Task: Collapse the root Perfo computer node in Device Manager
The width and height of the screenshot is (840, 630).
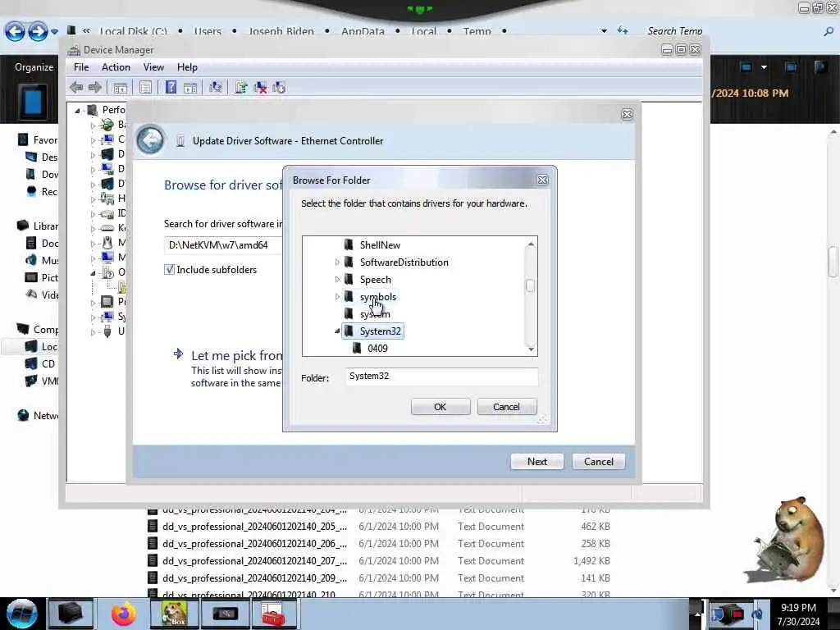Action: (77, 111)
